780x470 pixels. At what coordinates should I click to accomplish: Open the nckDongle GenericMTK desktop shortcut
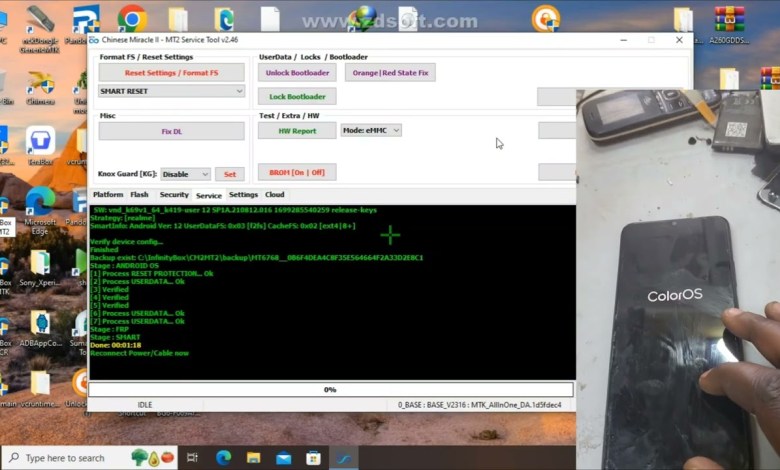pyautogui.click(x=40, y=29)
